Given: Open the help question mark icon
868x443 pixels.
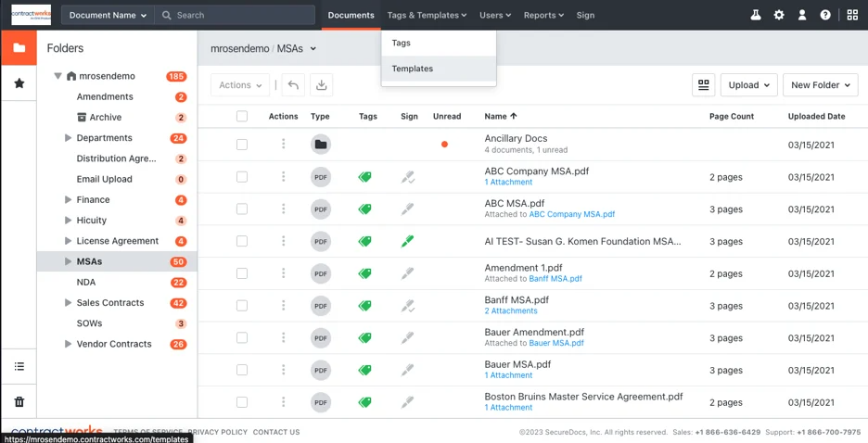Looking at the screenshot, I should 825,15.
